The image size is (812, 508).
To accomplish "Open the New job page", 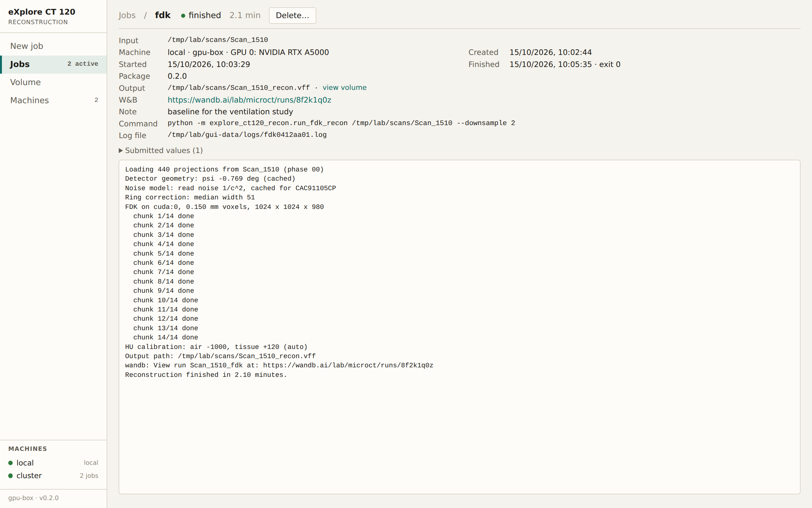I will 53,46.
